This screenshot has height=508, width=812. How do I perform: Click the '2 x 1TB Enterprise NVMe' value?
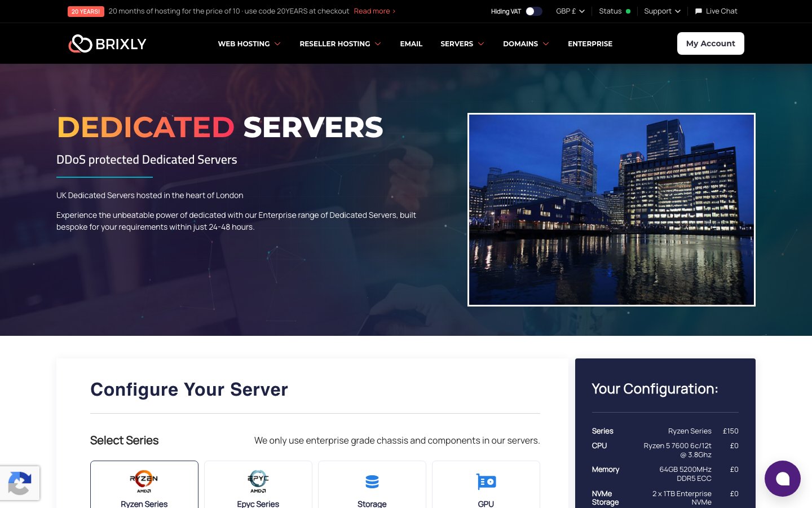(x=682, y=498)
